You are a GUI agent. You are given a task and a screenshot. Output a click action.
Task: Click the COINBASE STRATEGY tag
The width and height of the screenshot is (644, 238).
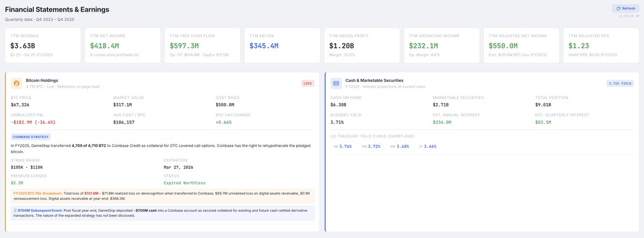point(31,137)
